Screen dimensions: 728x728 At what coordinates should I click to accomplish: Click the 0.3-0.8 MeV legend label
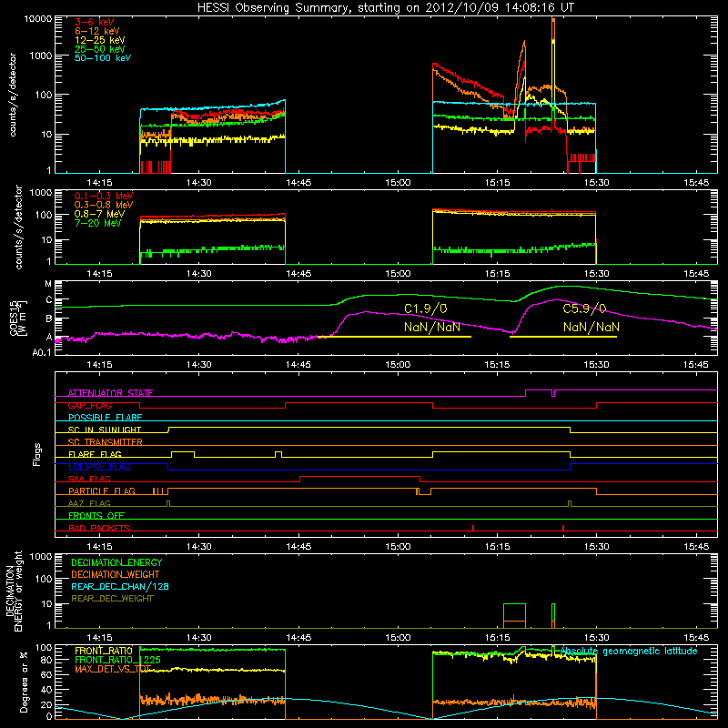tap(104, 205)
